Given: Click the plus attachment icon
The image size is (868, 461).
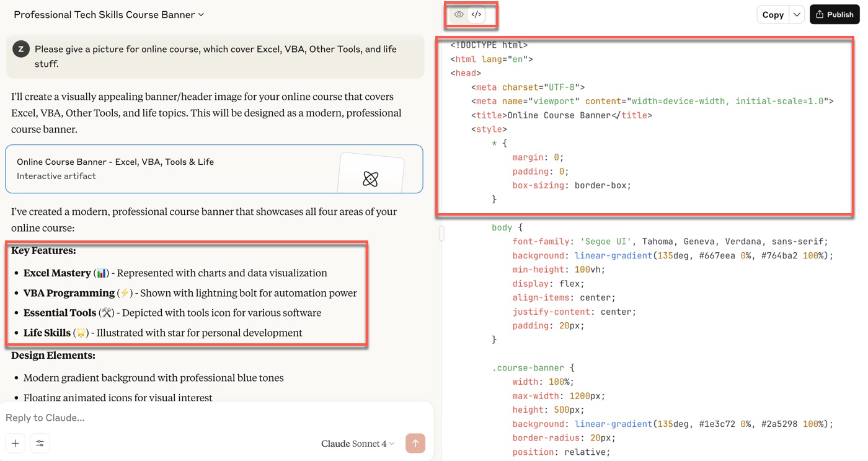Looking at the screenshot, I should click(15, 443).
